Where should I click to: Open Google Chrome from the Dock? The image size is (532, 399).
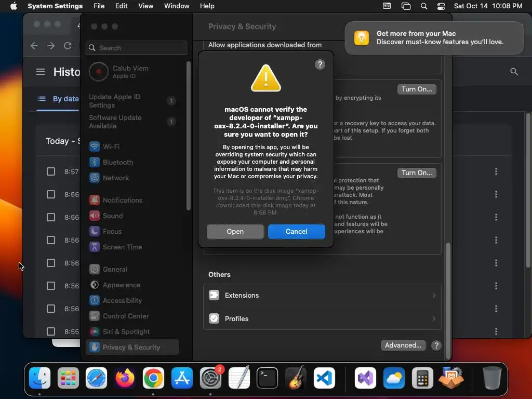[153, 378]
